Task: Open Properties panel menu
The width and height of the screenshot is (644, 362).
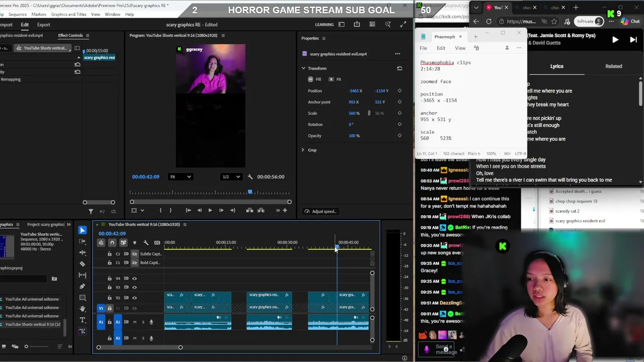Action: pyautogui.click(x=324, y=38)
